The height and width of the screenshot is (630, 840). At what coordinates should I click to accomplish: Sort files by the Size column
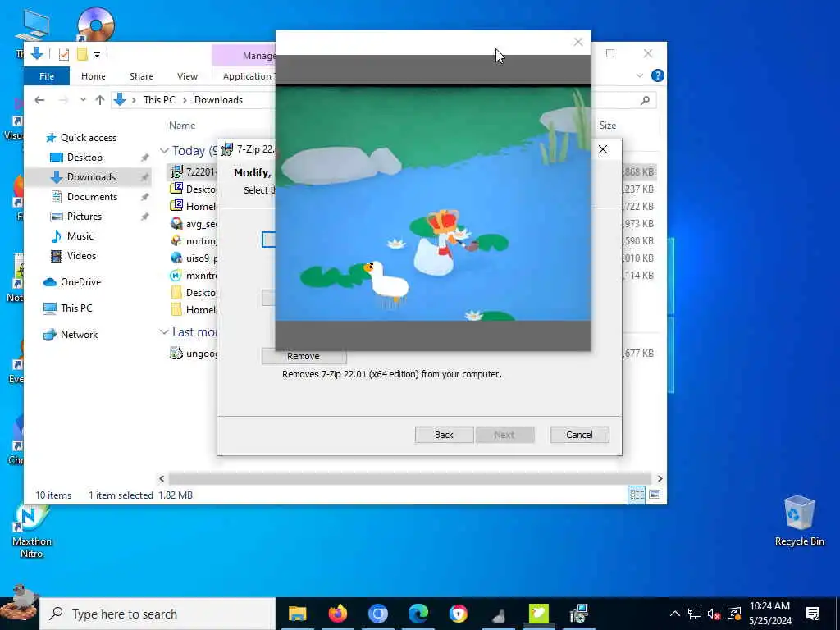coord(608,126)
